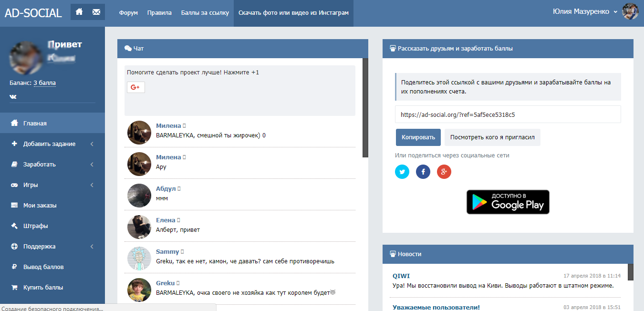Open Уважаемые пользователи! news headline
Screen dimensions: 644x311
[x=436, y=307]
